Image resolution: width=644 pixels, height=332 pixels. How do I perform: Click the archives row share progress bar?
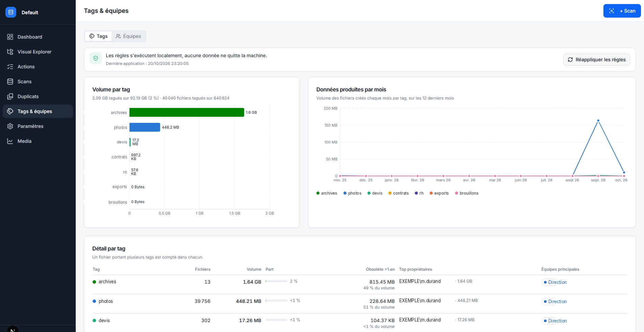tap(277, 281)
